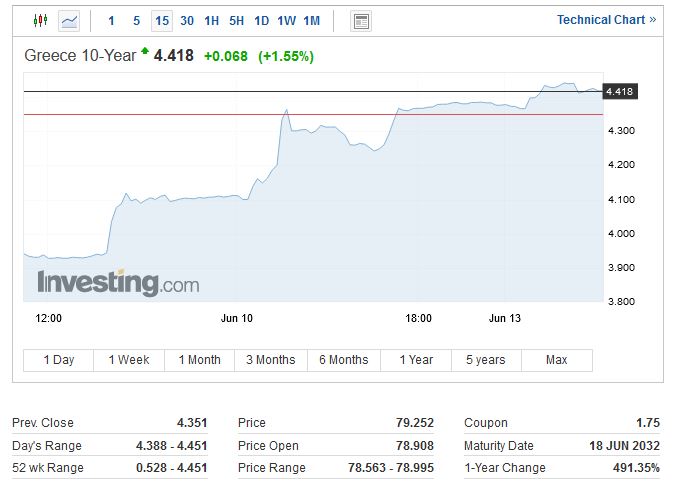This screenshot has height=491, width=679.
Task: Set chart interval to 1H
Action: 211,20
